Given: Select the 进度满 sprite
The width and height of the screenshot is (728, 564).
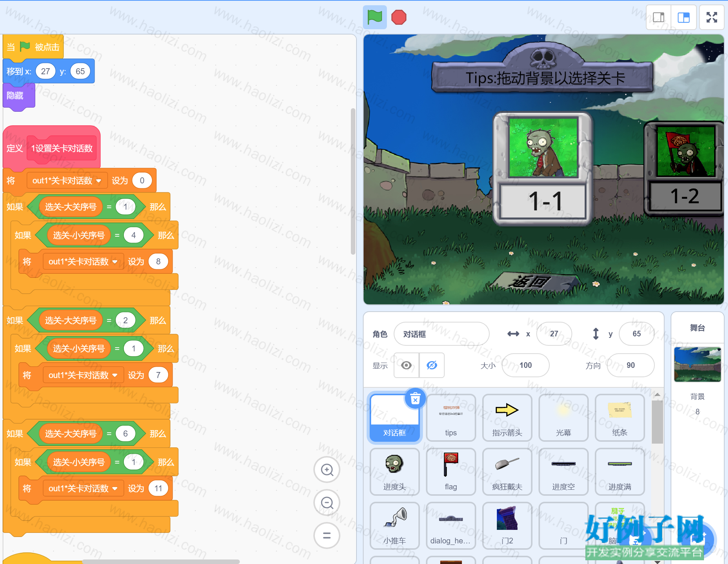Looking at the screenshot, I should coord(620,472).
